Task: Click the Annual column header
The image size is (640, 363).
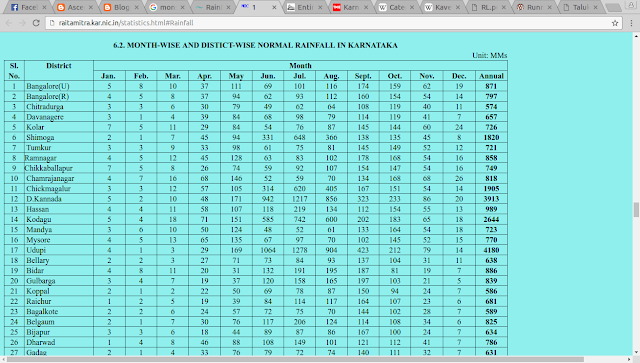Action: coord(491,76)
